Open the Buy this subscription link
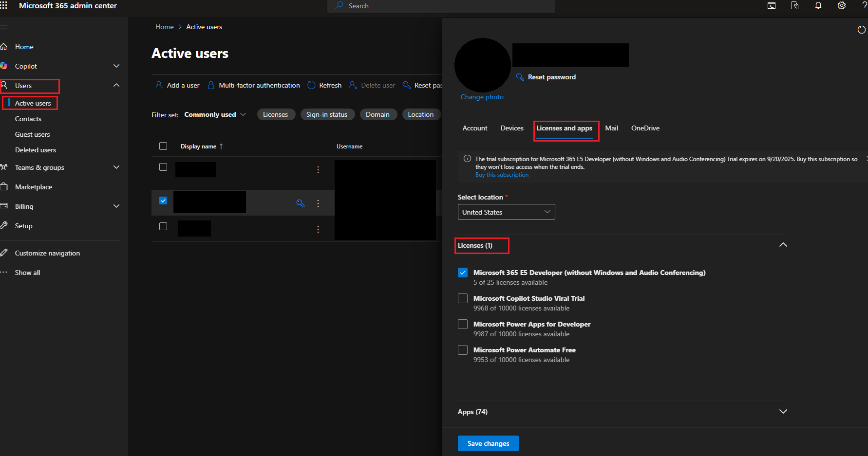Image resolution: width=868 pixels, height=456 pixels. click(x=502, y=174)
